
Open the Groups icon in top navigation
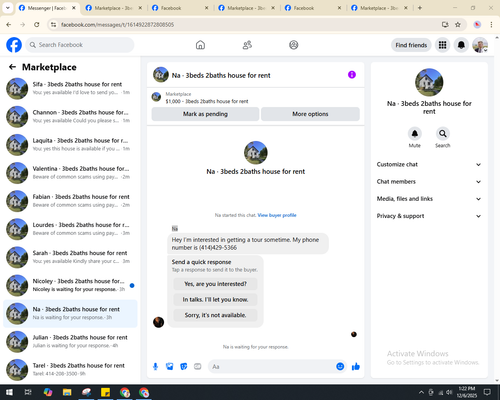point(294,45)
